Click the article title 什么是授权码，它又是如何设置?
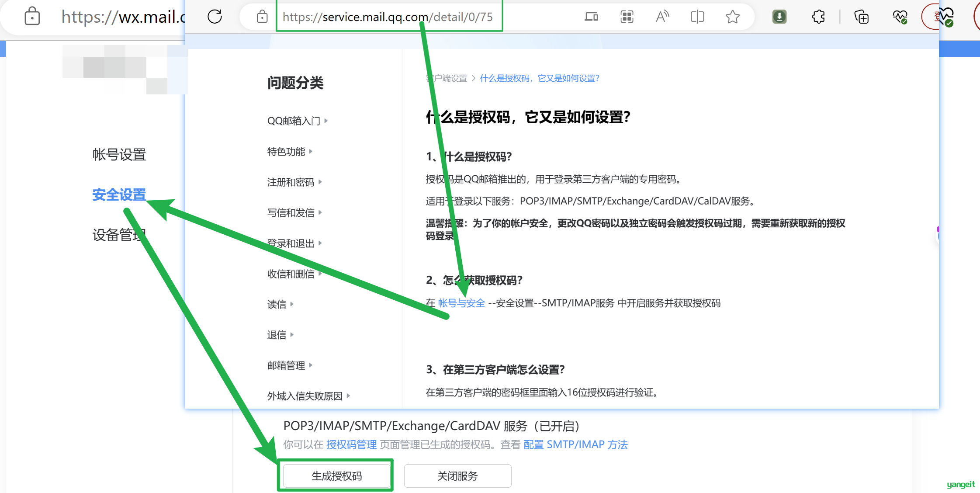The width and height of the screenshot is (980, 493). point(528,117)
